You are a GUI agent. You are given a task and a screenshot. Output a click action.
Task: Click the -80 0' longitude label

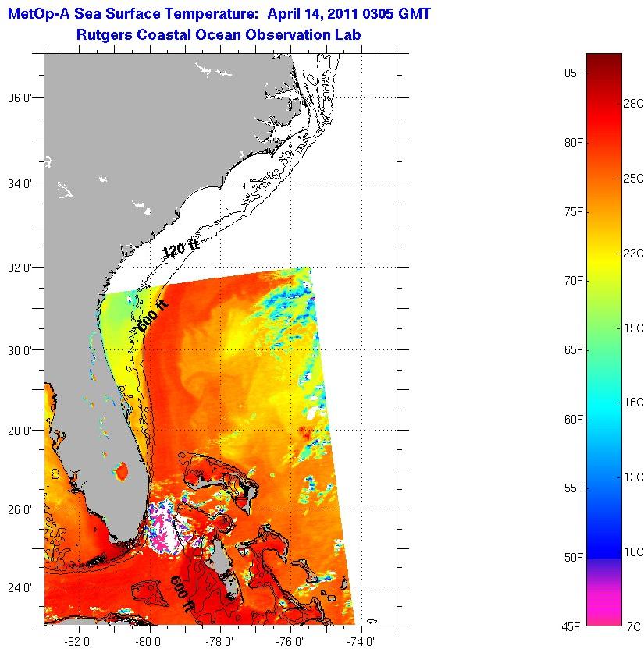point(149,642)
